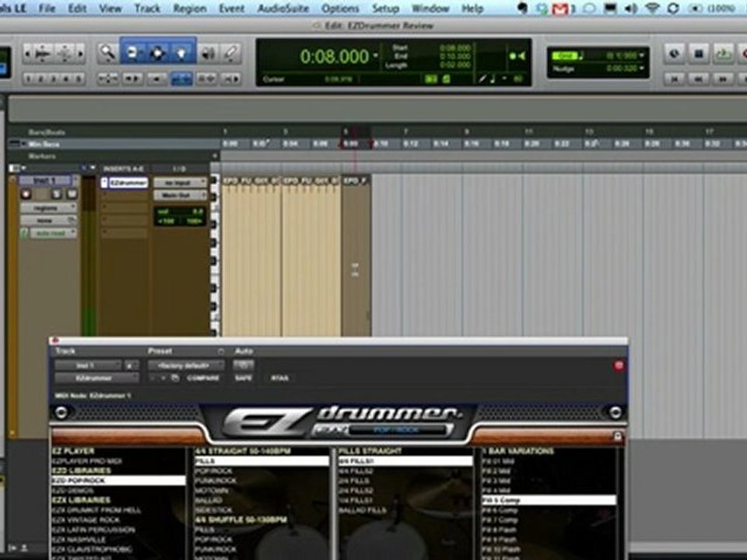This screenshot has width=747, height=560.
Task: Select the Scrubber speaker tool
Action: (209, 53)
